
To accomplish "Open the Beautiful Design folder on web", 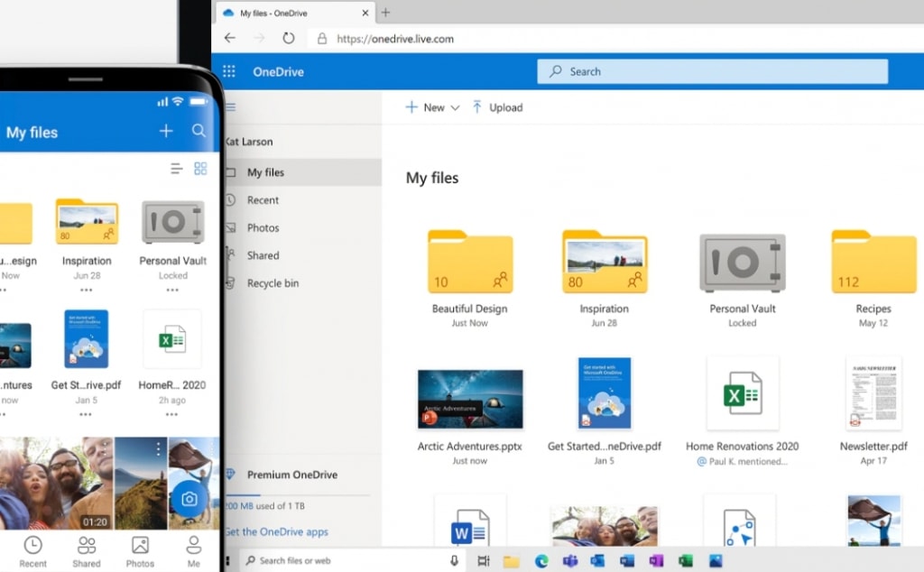I will click(469, 262).
